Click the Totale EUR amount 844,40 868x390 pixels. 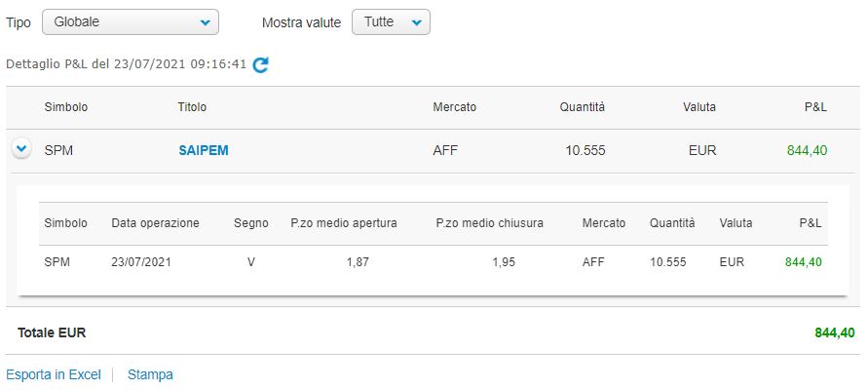pos(835,332)
